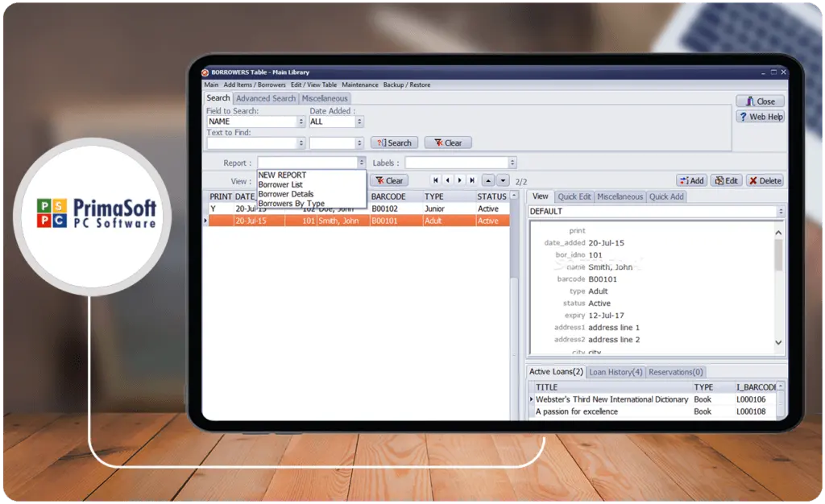The width and height of the screenshot is (825, 504).
Task: Select the View tab in details panel
Action: point(541,196)
